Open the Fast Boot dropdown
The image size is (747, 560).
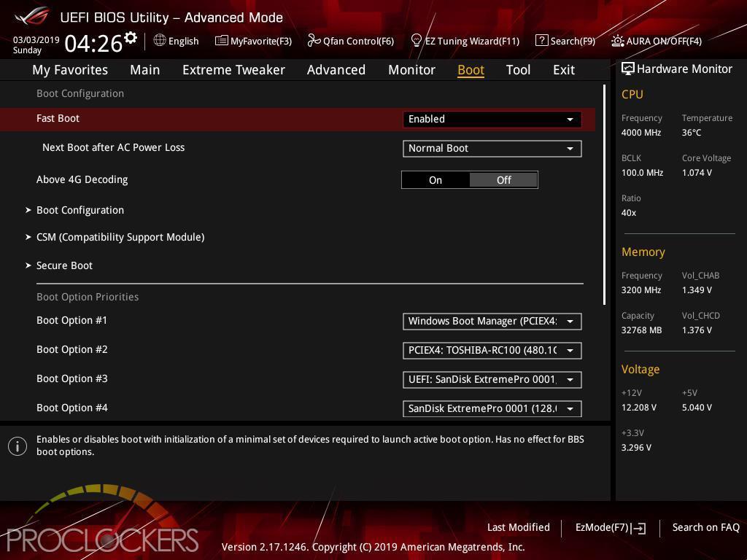pyautogui.click(x=492, y=119)
